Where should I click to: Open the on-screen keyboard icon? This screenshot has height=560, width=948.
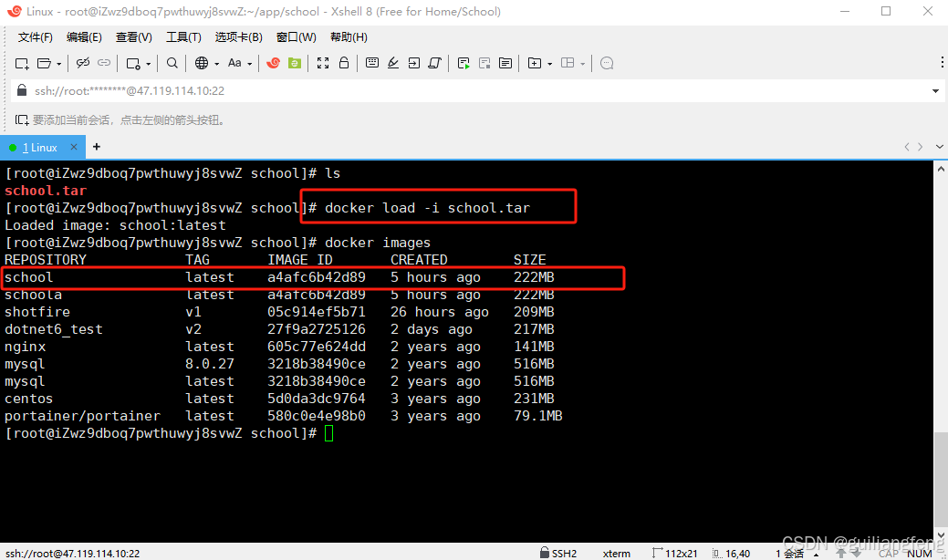(370, 63)
